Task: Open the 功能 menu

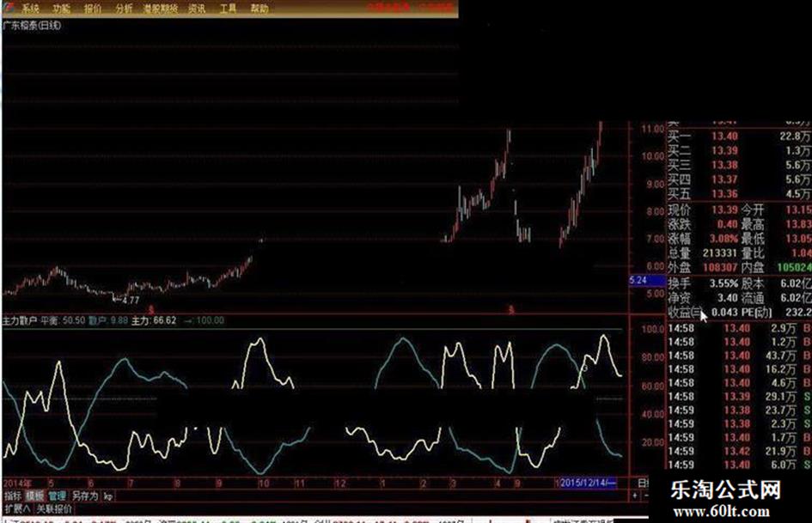Action: click(62, 9)
